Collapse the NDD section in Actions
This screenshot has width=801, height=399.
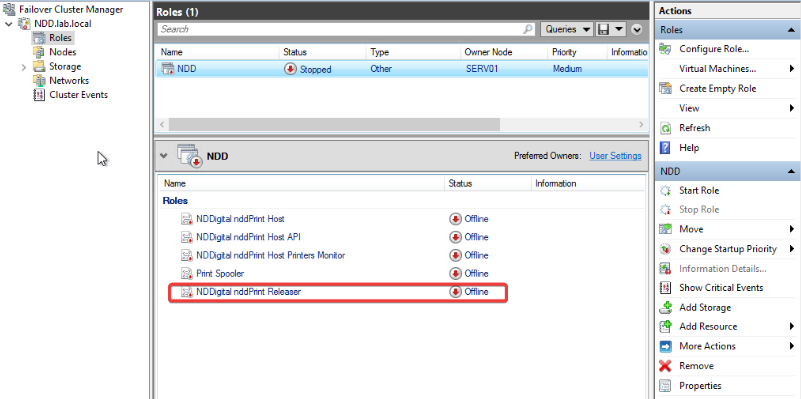coord(791,172)
